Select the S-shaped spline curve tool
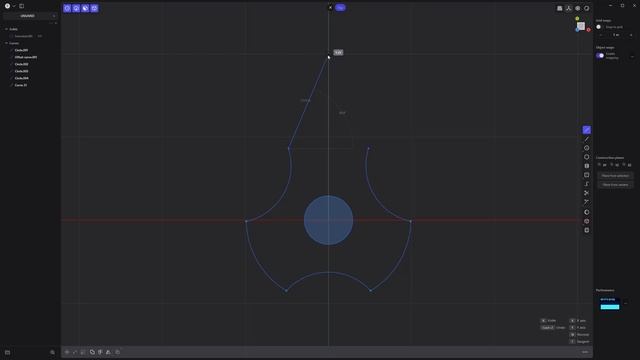Viewport: 640px width, 360px height. (x=587, y=184)
